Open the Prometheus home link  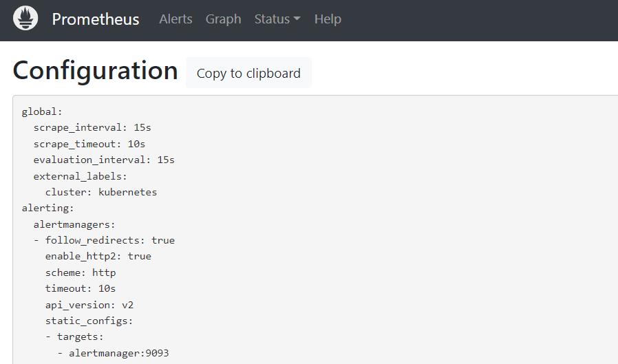(x=96, y=19)
